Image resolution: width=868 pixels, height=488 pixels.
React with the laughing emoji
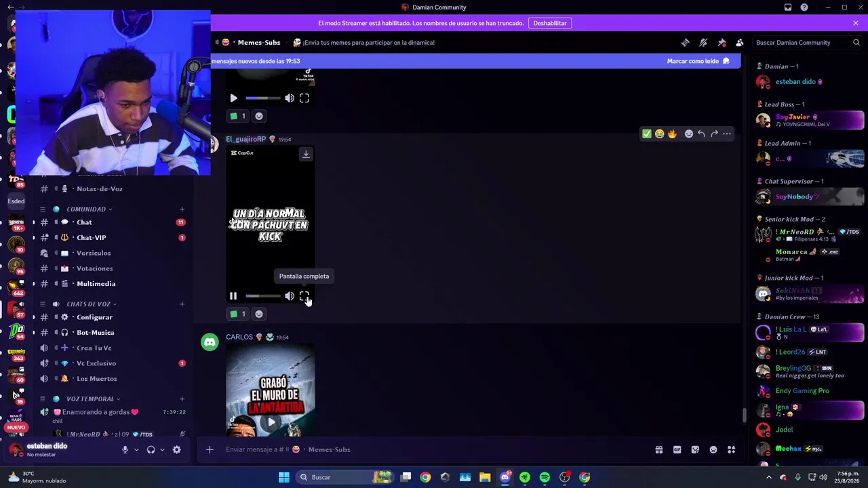pyautogui.click(x=659, y=134)
